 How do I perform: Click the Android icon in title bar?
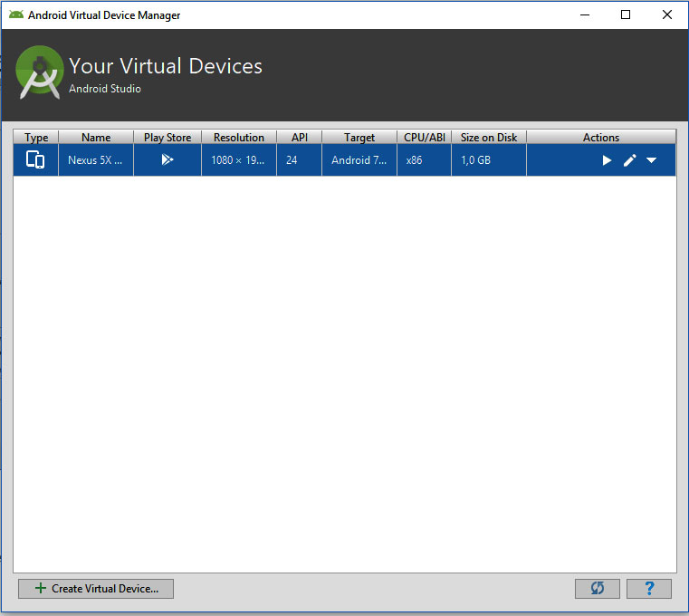pos(15,14)
